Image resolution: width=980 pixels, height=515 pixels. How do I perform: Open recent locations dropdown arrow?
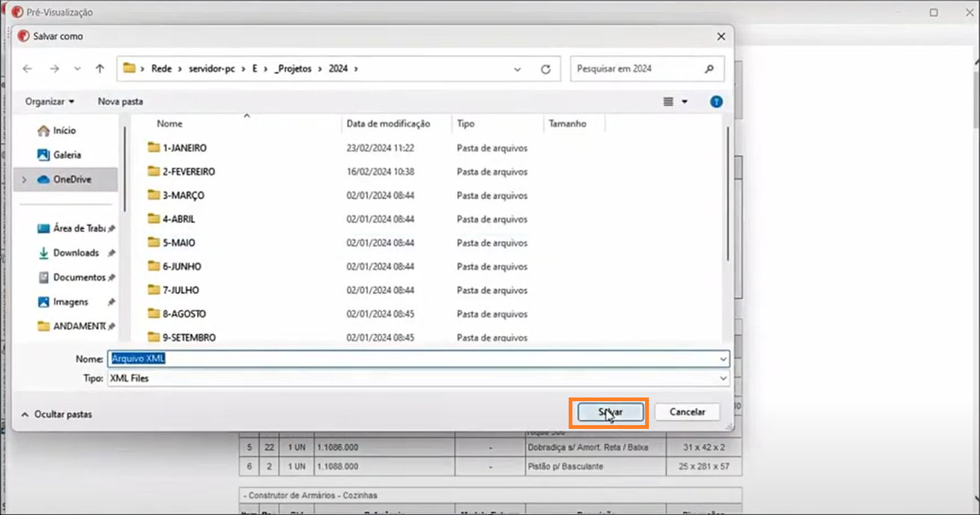click(77, 68)
